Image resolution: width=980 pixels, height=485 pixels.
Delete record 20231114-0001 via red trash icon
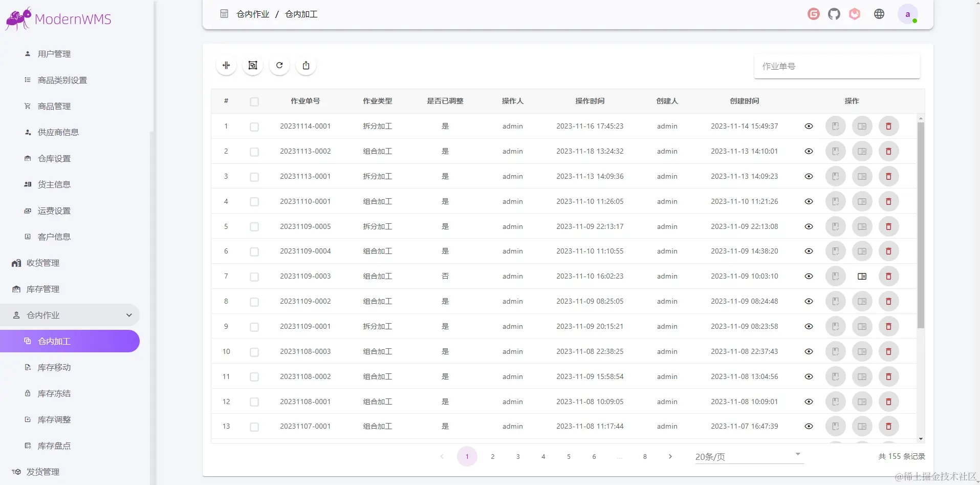click(888, 126)
